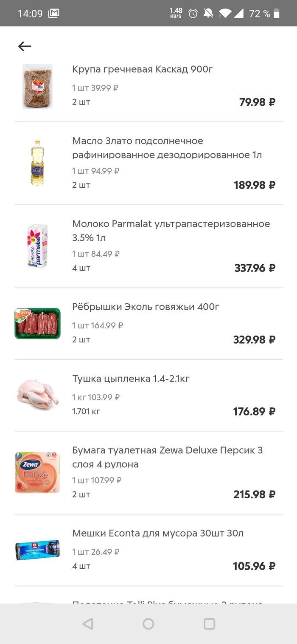
Task: Open "Рёбрышки Эколь говяжьи 400г" item
Action: 146,307
